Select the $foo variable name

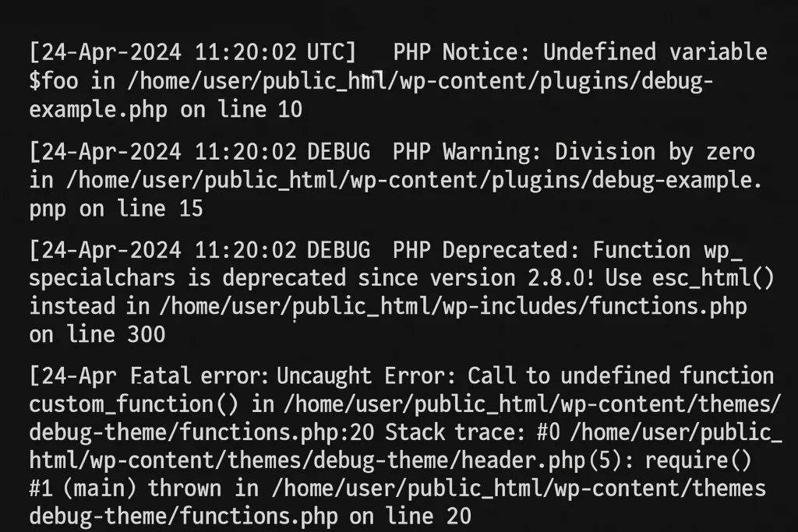pos(53,81)
